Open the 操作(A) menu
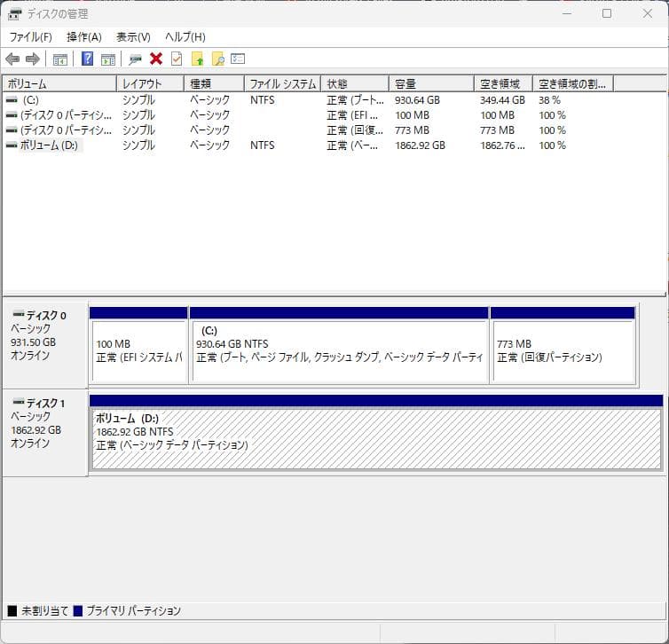The image size is (669, 644). 84,37
